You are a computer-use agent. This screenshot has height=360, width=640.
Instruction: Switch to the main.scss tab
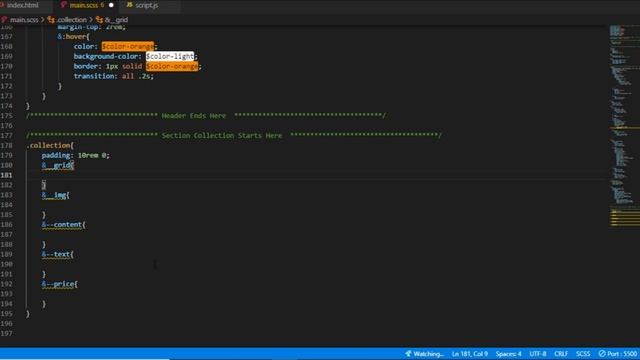(84, 5)
